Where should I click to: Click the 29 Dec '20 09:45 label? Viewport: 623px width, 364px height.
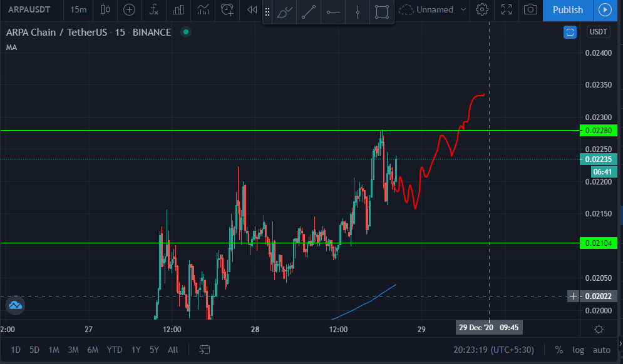click(x=489, y=328)
